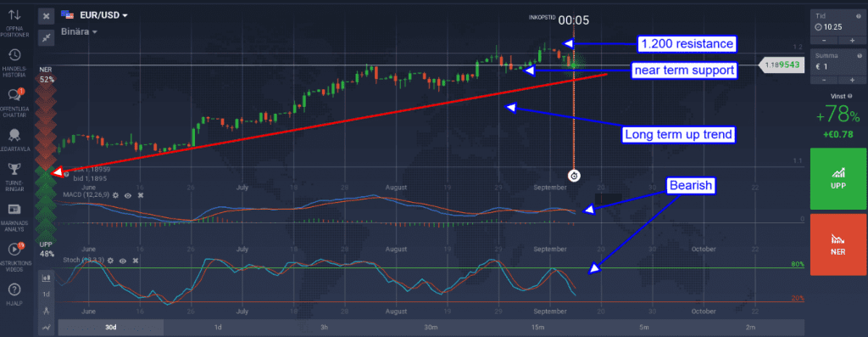This screenshot has width=868, height=337.
Task: Open Handelshistoria in the sidebar
Action: coord(15,61)
